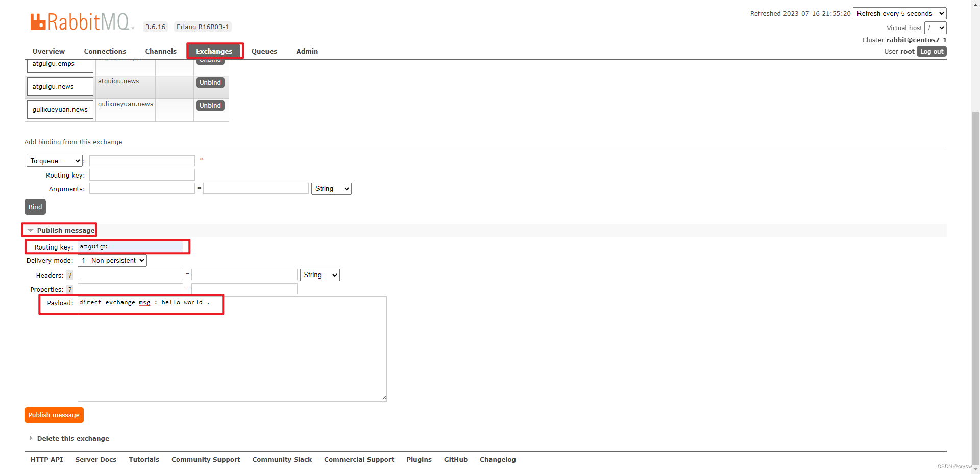Screen dimensions: 980x474
Task: Focus the binding Arguments key field
Action: (142, 188)
